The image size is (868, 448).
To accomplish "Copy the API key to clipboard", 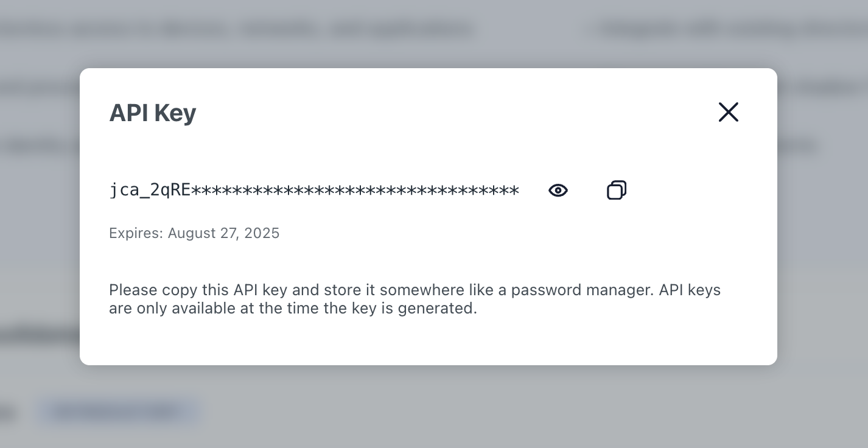I will click(617, 191).
